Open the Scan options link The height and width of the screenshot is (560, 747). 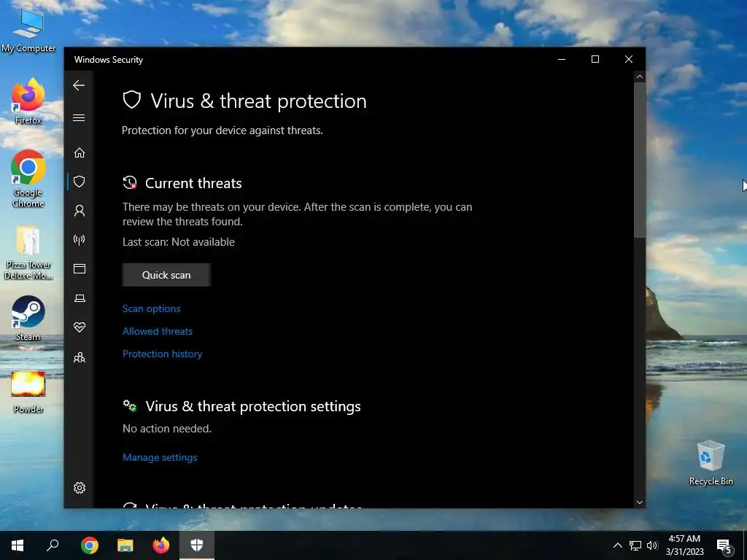point(152,308)
